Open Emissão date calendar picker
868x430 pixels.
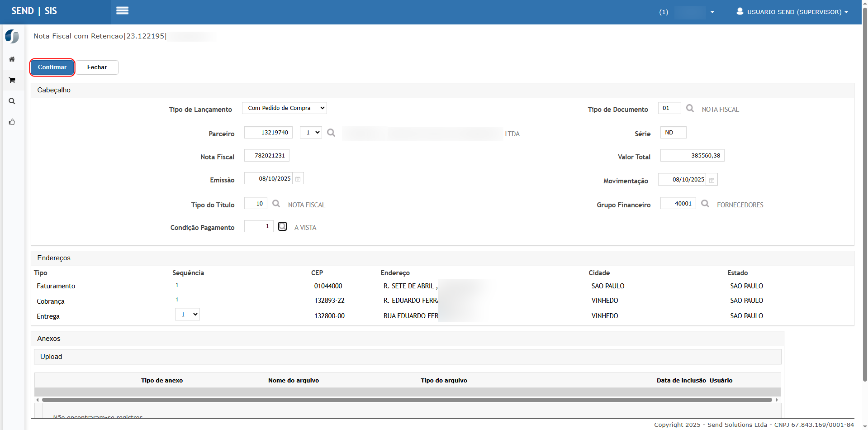click(298, 179)
